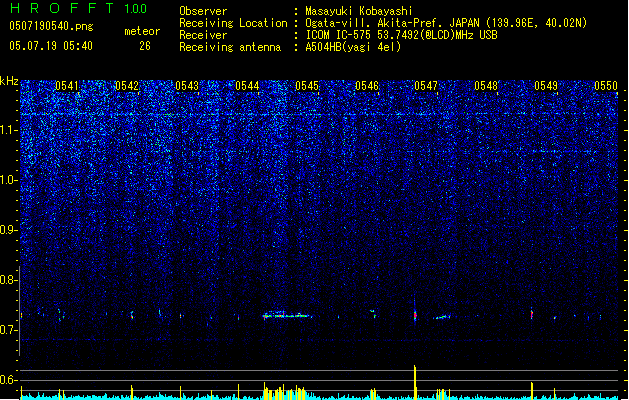Click the 'Receiver' field label
This screenshot has height=400, width=629.
(x=203, y=35)
